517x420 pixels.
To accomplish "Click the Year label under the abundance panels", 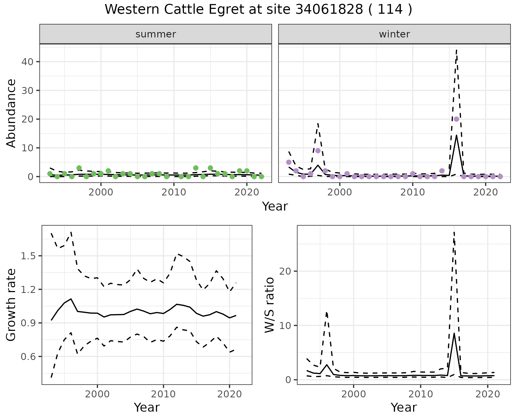I will coord(275,206).
